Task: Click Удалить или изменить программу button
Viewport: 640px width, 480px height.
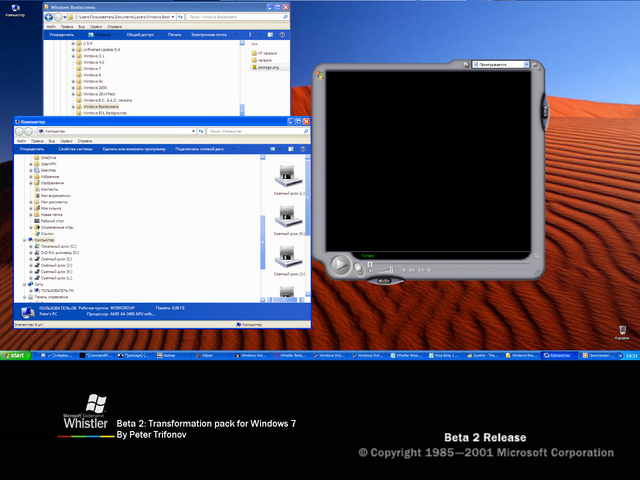Action: pos(134,149)
